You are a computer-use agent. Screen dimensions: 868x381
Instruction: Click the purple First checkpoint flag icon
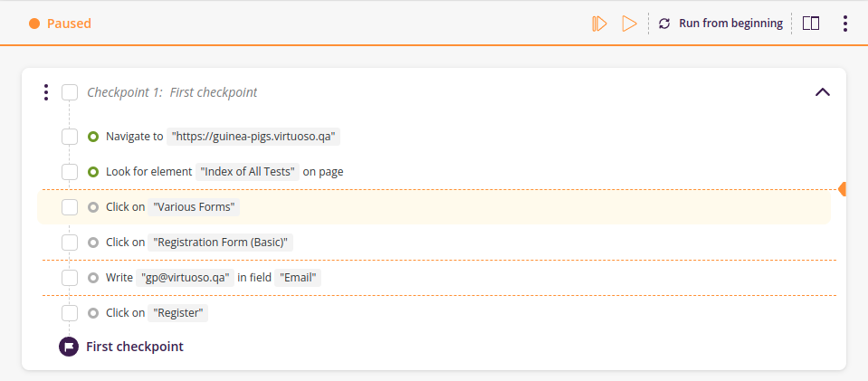(x=69, y=347)
